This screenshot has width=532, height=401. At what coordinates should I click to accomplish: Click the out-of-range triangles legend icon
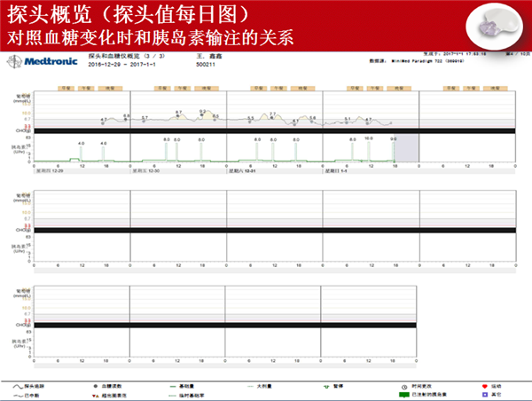coord(96,396)
